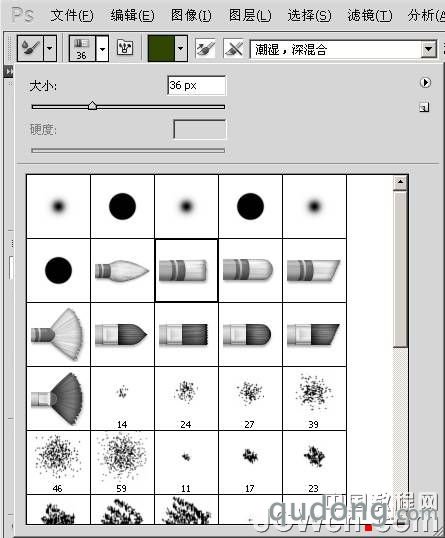Click the 硬度 hardness value field
445x538 pixels.
click(200, 129)
